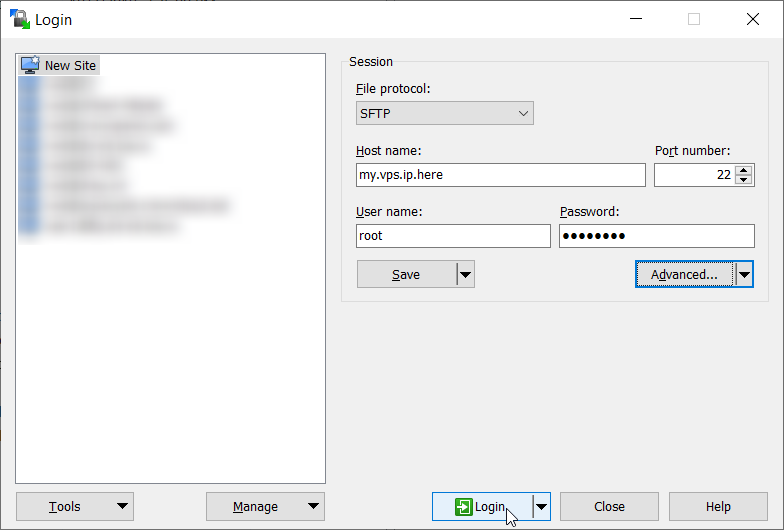Click the Login button

coord(482,506)
